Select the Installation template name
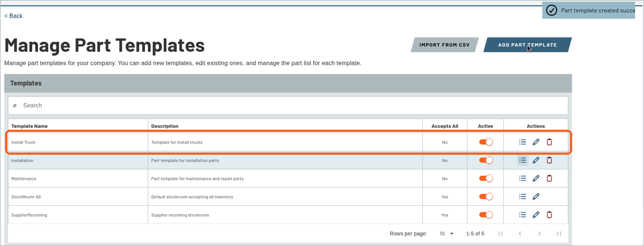Viewport: 644px width, 246px height. coord(22,161)
